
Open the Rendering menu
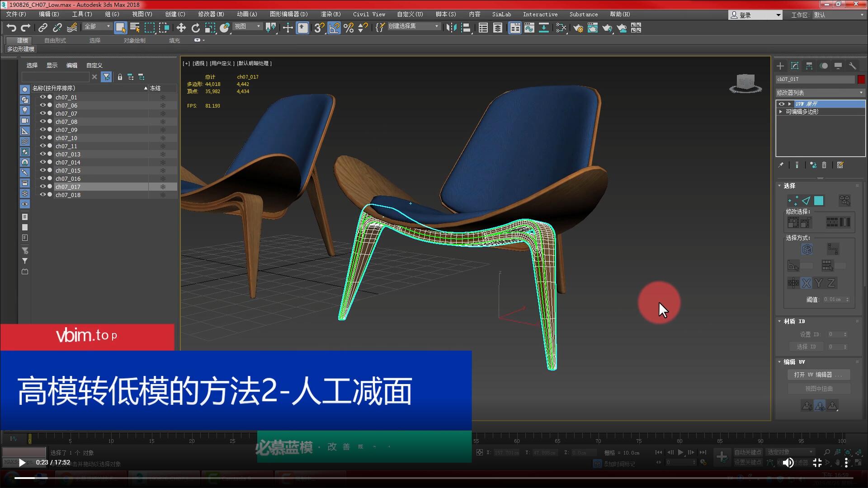[x=330, y=14]
